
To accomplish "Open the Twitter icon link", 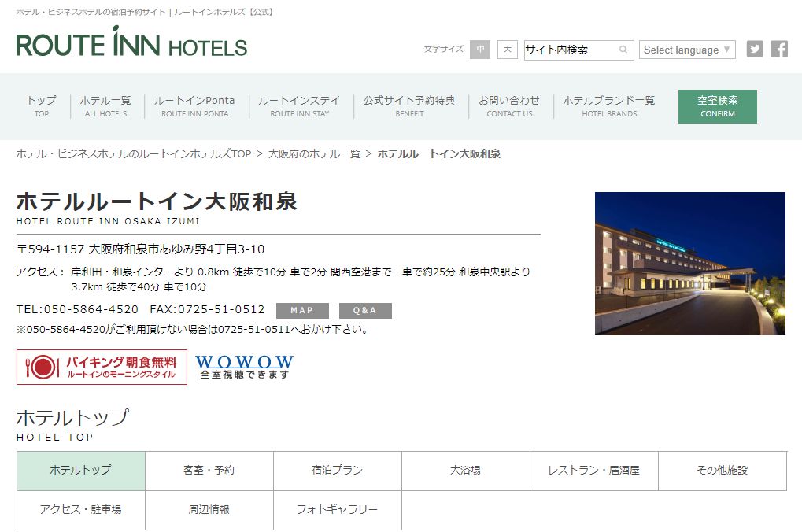I will [x=755, y=49].
